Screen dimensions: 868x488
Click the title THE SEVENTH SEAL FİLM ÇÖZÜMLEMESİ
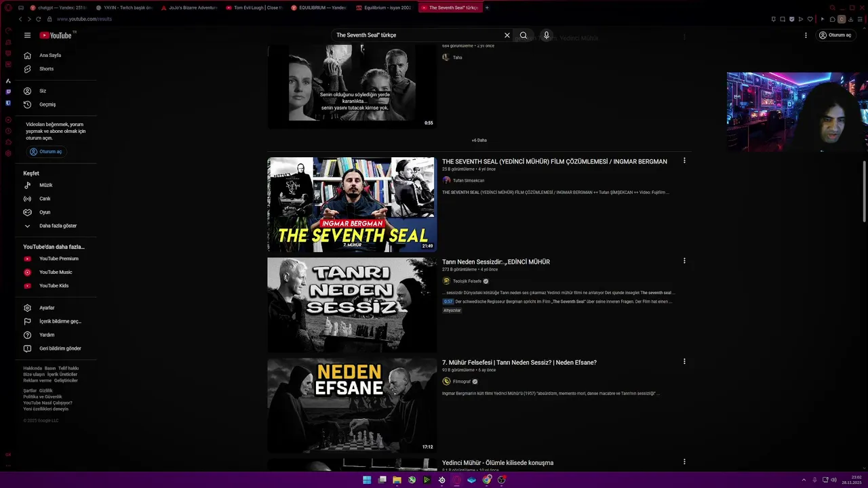[555, 161]
